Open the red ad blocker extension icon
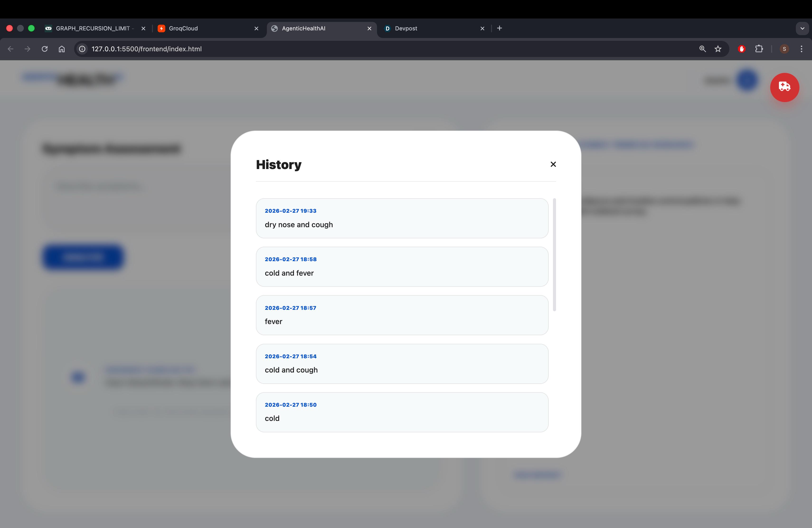The height and width of the screenshot is (528, 812). [x=741, y=49]
